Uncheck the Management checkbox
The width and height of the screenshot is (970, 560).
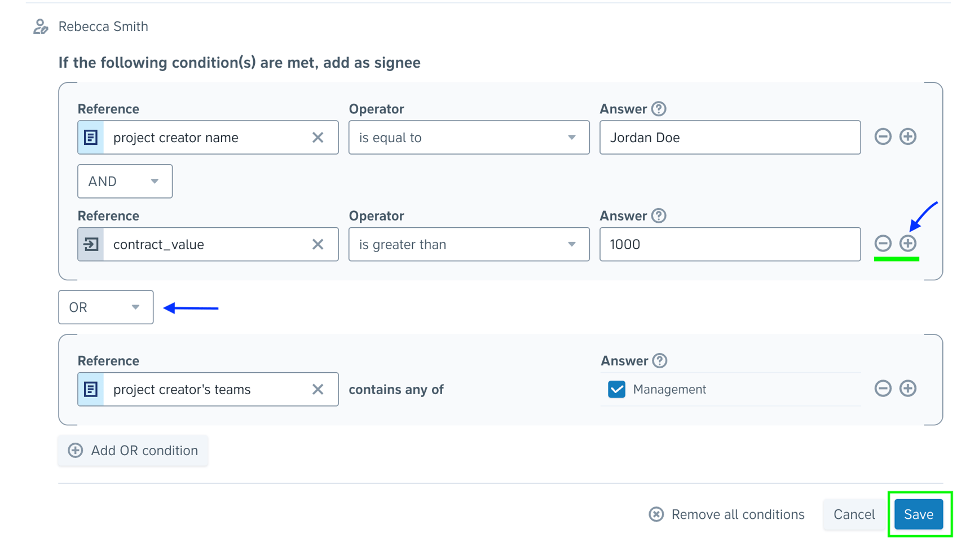[x=616, y=389]
